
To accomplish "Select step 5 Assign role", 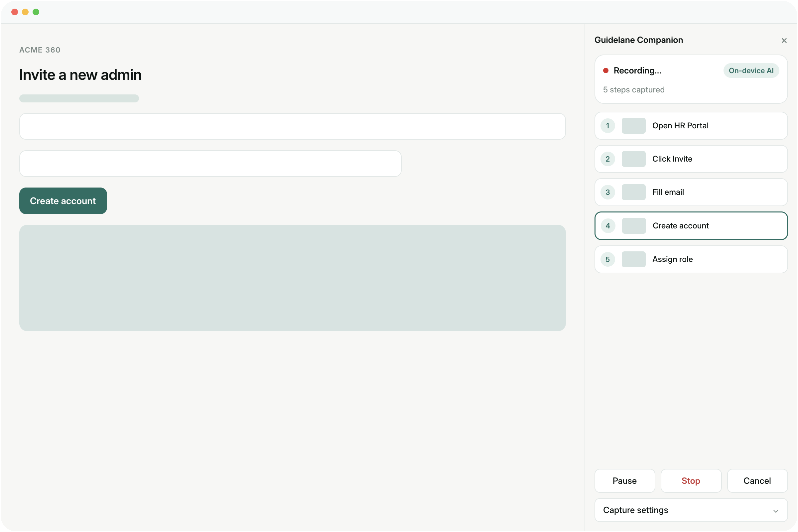I will pos(691,259).
